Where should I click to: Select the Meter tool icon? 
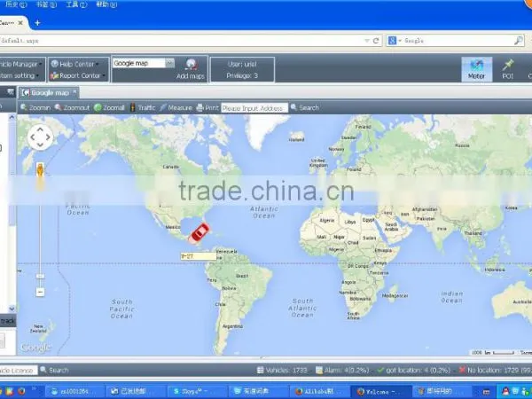point(477,69)
